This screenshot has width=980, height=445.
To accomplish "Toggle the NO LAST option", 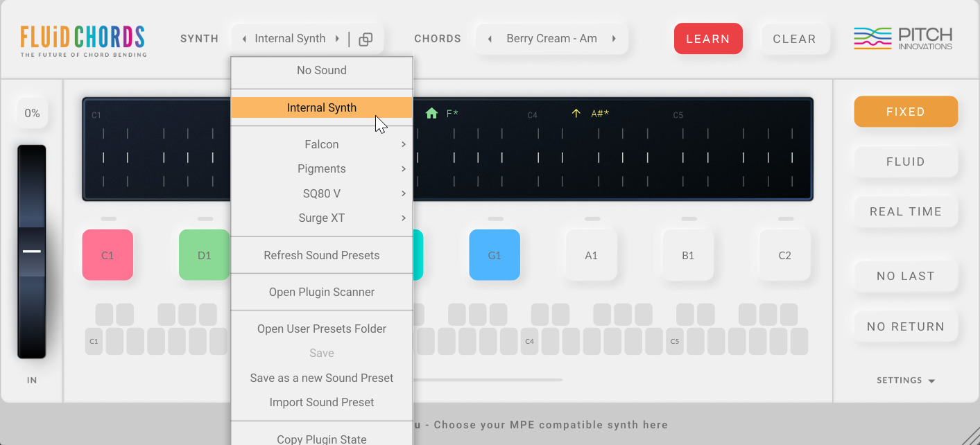I will pos(906,276).
